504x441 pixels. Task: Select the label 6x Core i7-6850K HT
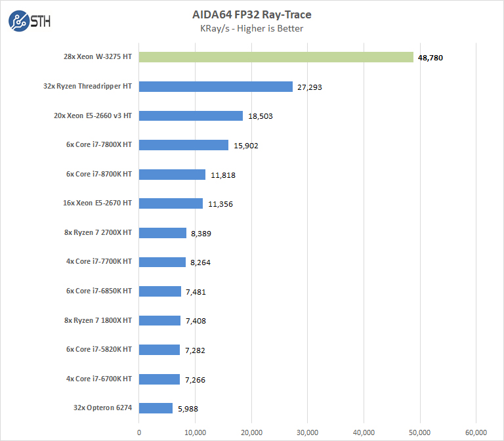coord(99,291)
